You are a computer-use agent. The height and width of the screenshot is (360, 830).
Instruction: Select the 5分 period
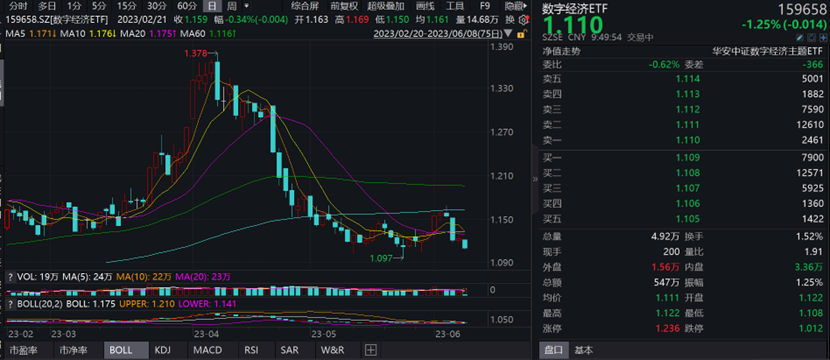pos(98,6)
